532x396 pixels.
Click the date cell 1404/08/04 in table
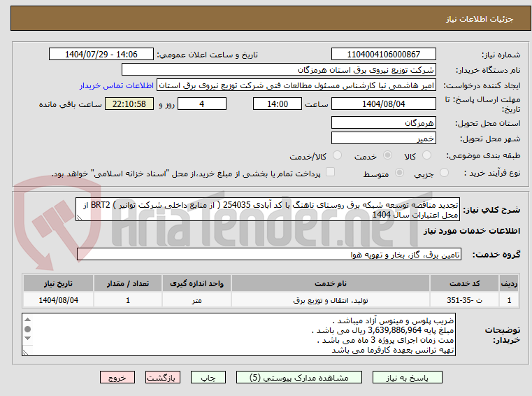click(x=58, y=300)
